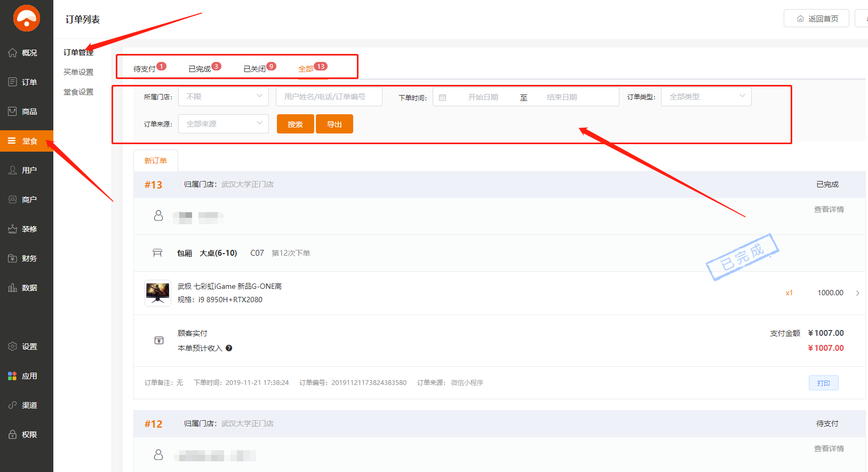This screenshot has height=472, width=868.
Task: Click the 应用 colorful apps icon
Action: [13, 376]
